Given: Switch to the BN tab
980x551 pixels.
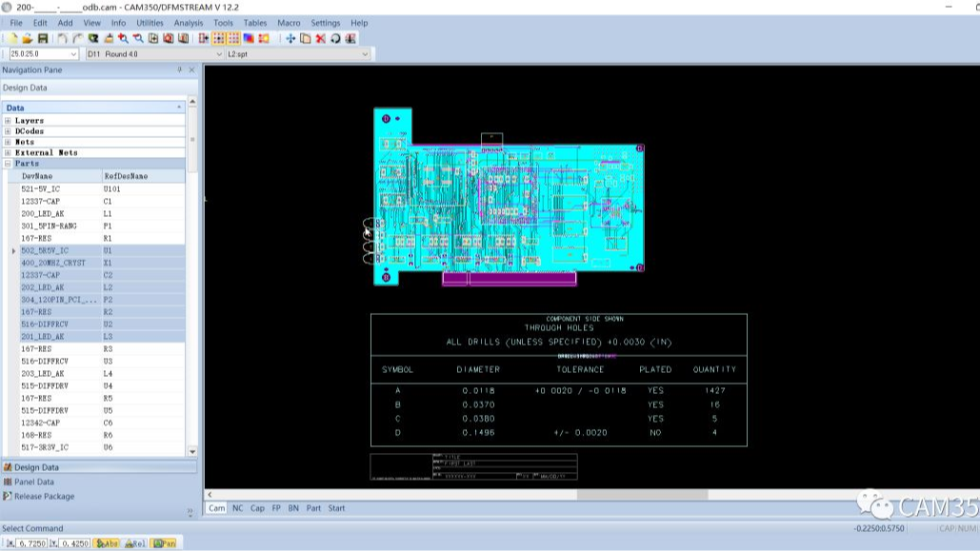Looking at the screenshot, I should (293, 508).
